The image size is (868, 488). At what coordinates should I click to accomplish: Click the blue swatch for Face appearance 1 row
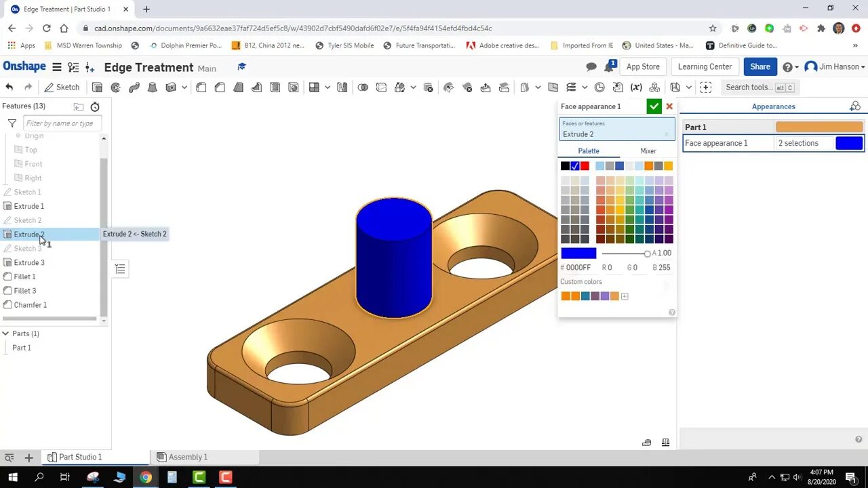pyautogui.click(x=849, y=143)
